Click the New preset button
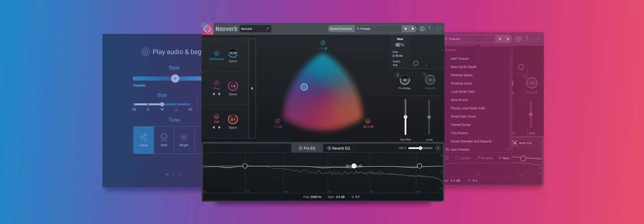 pos(504,158)
